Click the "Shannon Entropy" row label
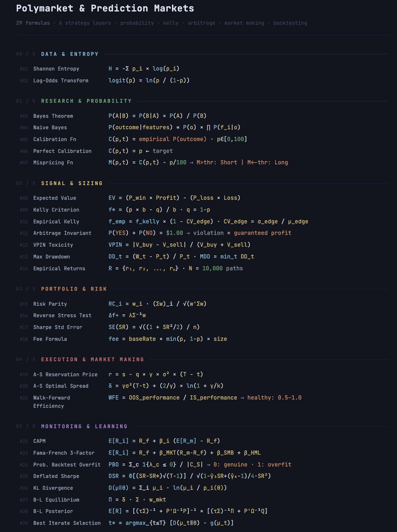Viewport: 397px width, 532px height. click(x=56, y=69)
